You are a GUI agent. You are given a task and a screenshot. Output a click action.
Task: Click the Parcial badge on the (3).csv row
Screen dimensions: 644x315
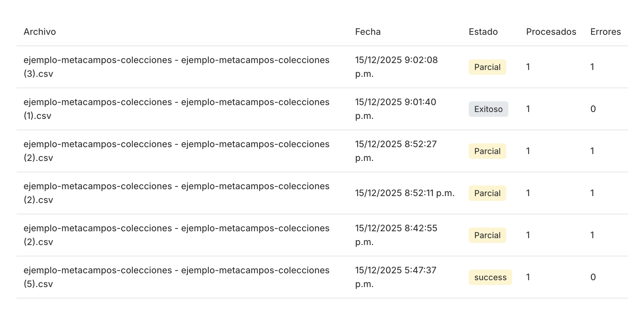coord(487,67)
